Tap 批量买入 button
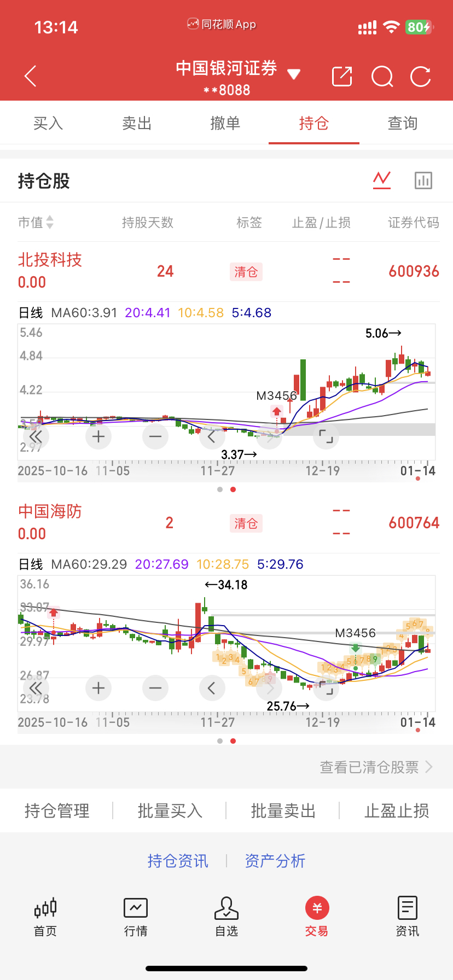 coord(170,810)
